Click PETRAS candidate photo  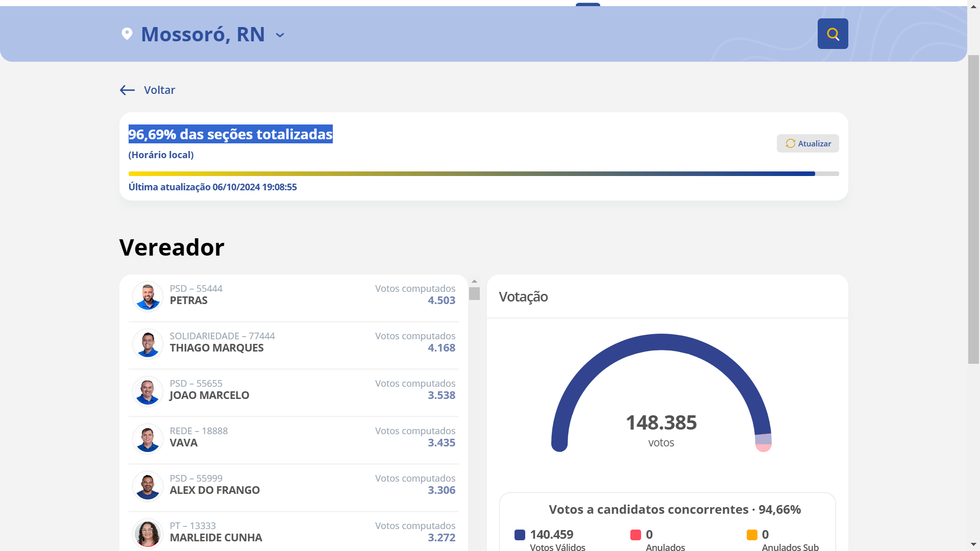pyautogui.click(x=148, y=296)
